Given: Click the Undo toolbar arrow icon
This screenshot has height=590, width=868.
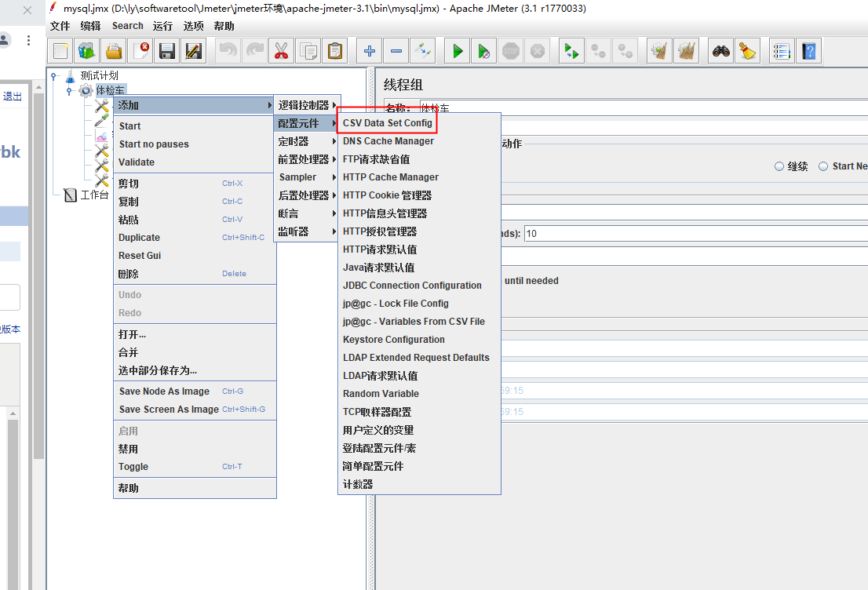Looking at the screenshot, I should coord(228,52).
